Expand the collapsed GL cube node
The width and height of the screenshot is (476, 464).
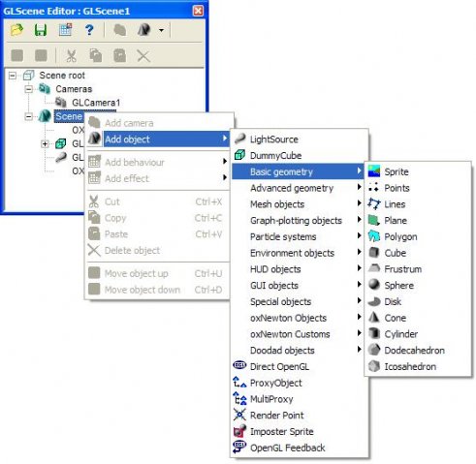(x=45, y=143)
